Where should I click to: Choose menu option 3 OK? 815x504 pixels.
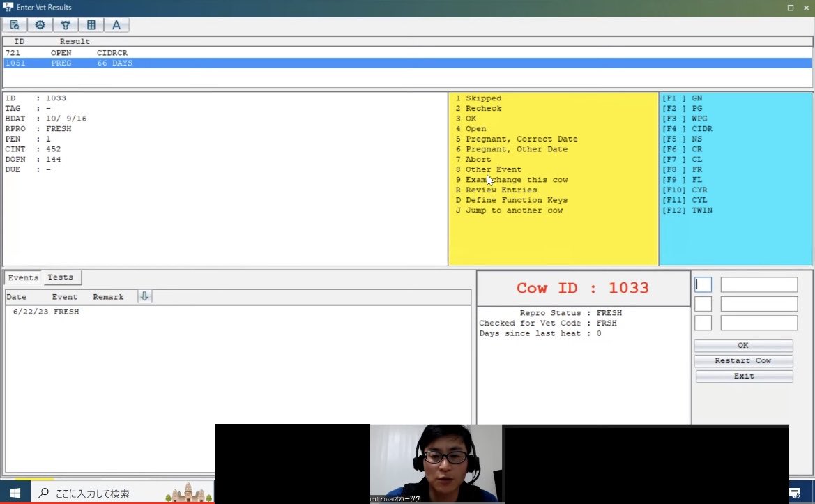coord(466,119)
